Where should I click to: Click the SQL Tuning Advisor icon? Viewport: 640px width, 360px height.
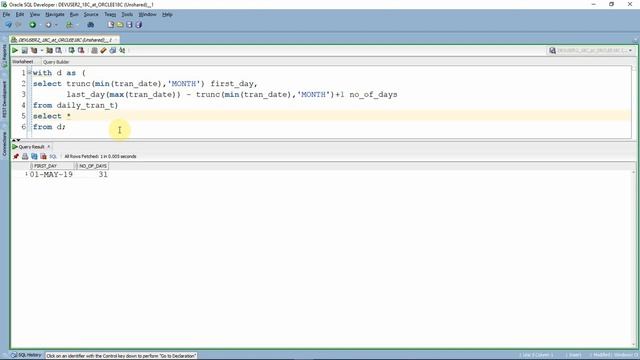(59, 51)
